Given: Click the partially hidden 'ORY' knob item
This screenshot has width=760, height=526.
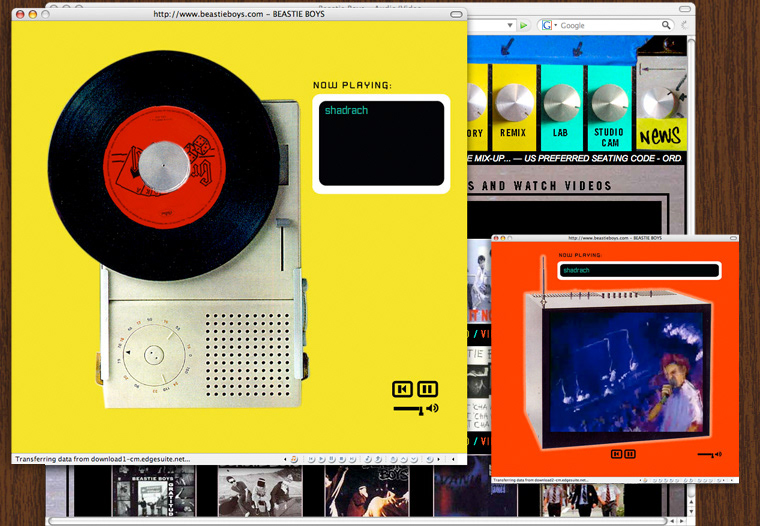Looking at the screenshot, I should click(476, 108).
